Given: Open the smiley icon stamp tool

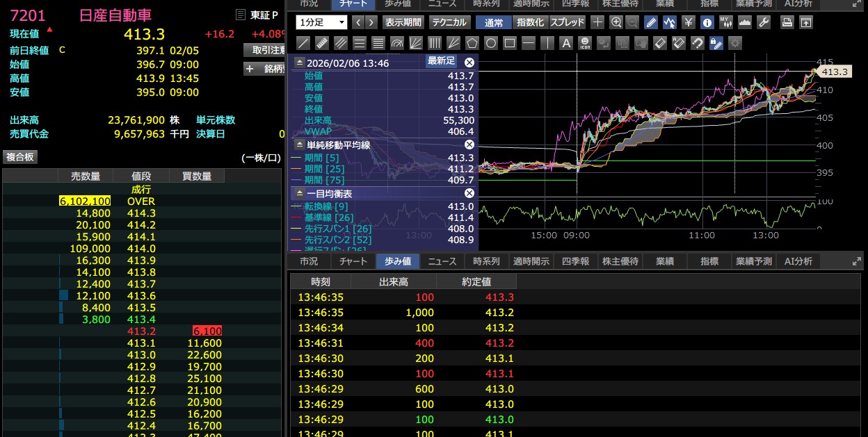Looking at the screenshot, I should click(x=585, y=43).
